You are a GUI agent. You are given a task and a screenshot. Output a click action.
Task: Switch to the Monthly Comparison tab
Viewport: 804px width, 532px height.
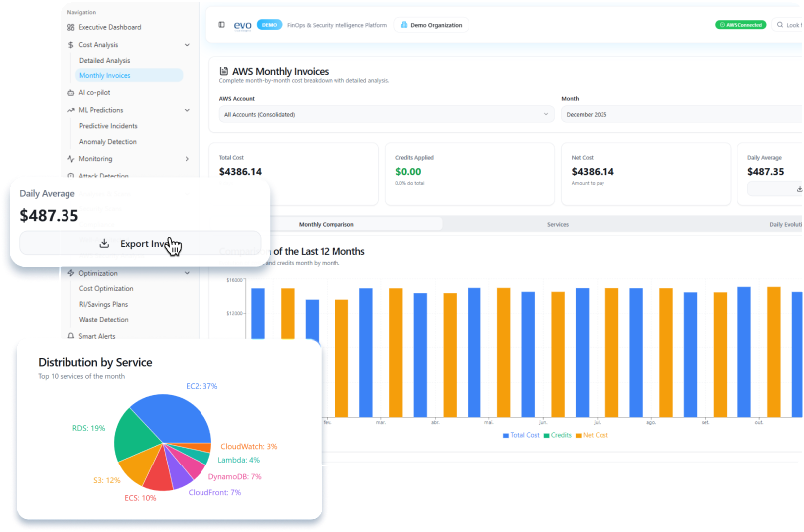click(x=327, y=224)
